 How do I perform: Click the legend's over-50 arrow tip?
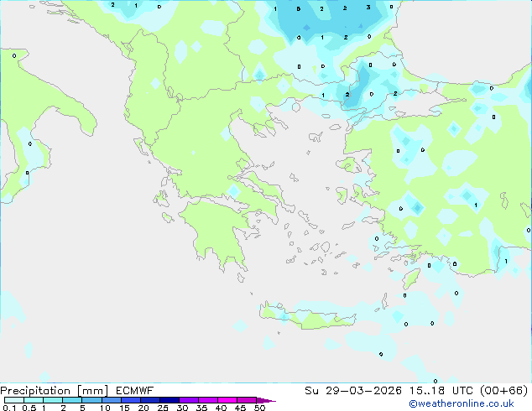pyautogui.click(x=266, y=400)
